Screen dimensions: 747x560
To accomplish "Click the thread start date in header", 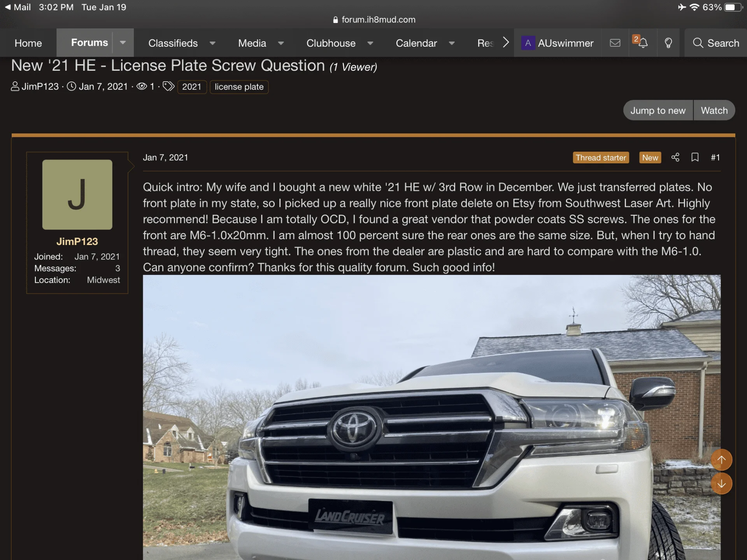I will 103,86.
